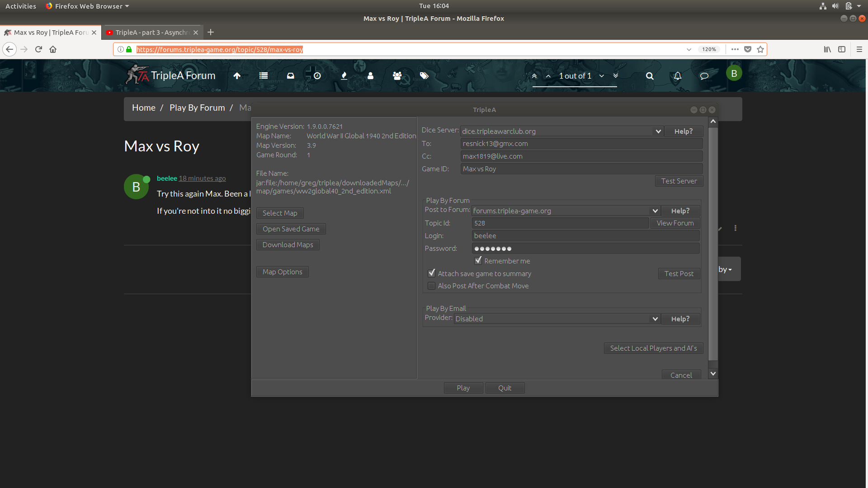The height and width of the screenshot is (488, 868).
Task: Open URL bar history dropdown arrow
Action: tap(689, 49)
